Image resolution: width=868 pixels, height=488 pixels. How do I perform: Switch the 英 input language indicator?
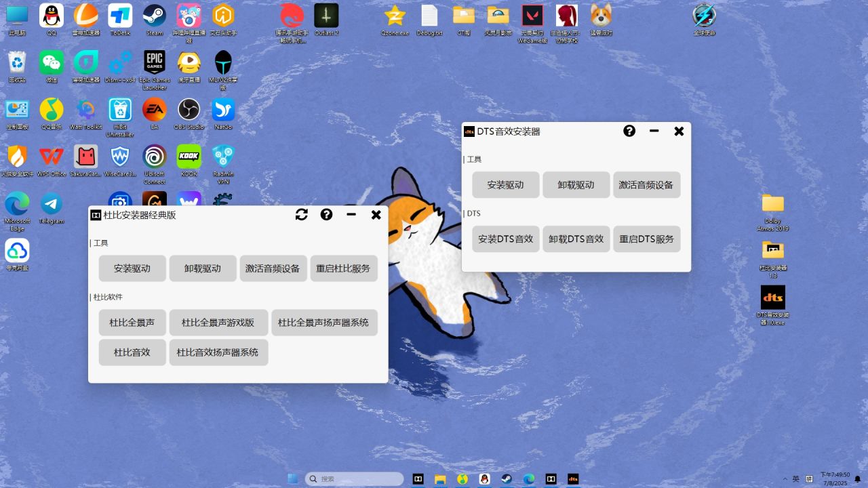(x=796, y=479)
